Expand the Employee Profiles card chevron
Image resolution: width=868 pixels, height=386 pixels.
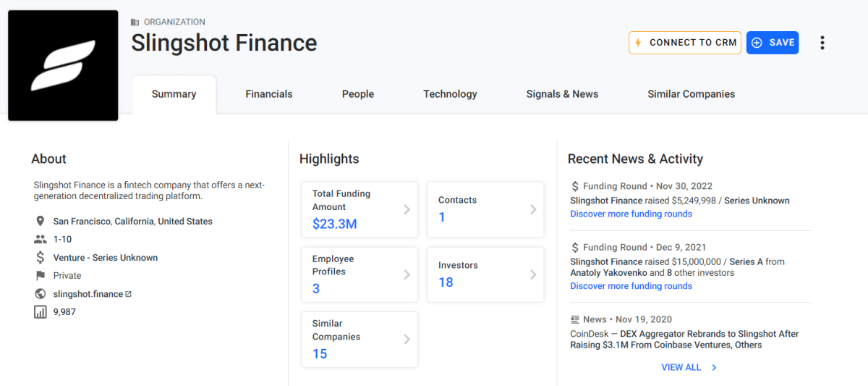tap(407, 274)
